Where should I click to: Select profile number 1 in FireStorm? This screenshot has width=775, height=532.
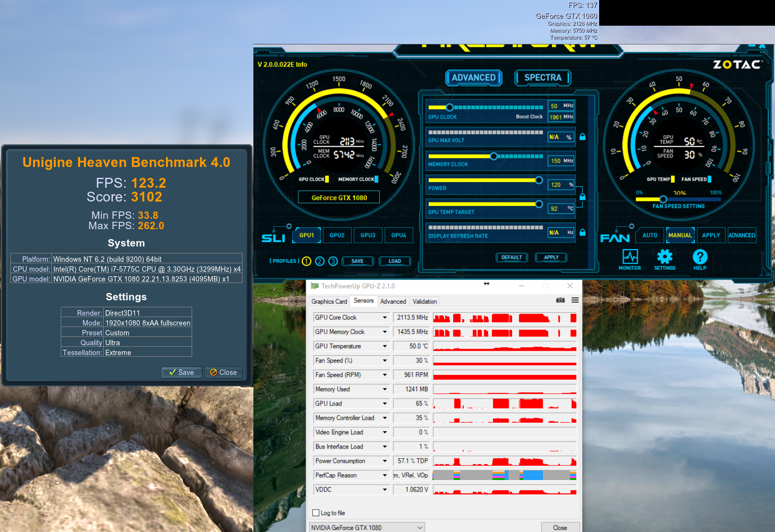point(306,261)
